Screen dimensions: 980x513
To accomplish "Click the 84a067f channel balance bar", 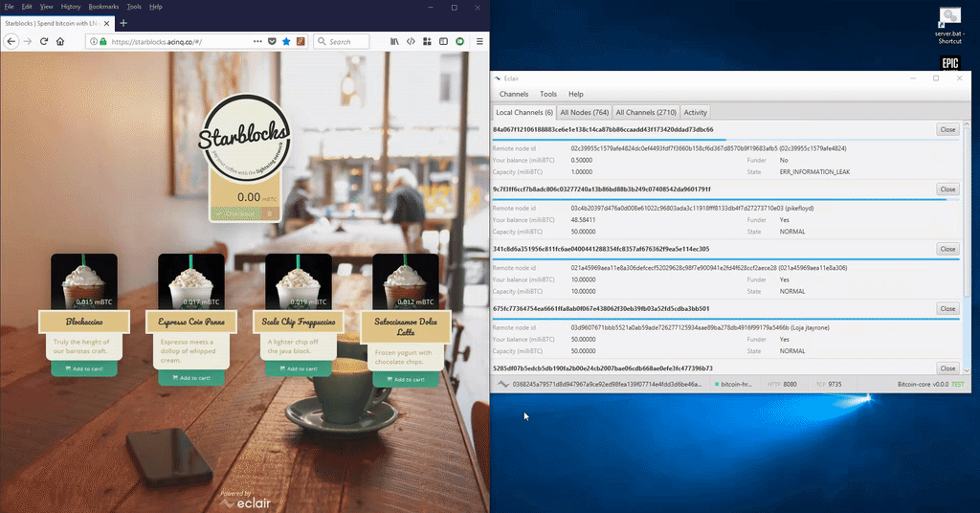I will point(725,140).
